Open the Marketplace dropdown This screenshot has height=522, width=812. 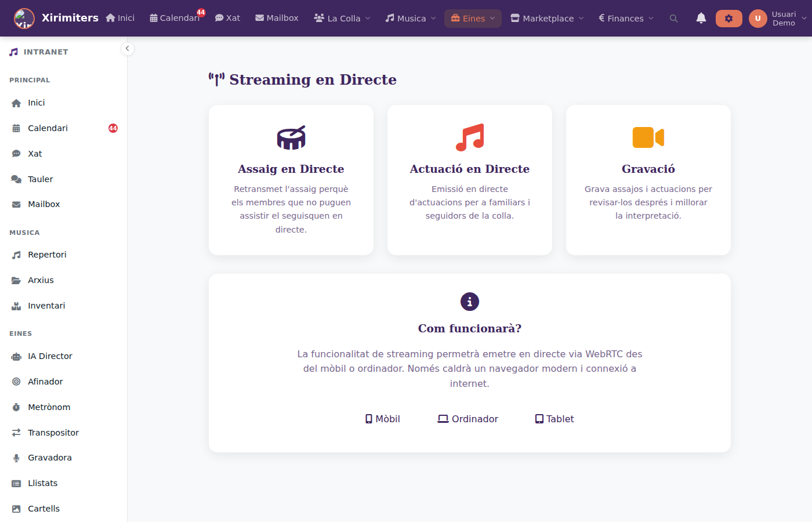point(546,18)
